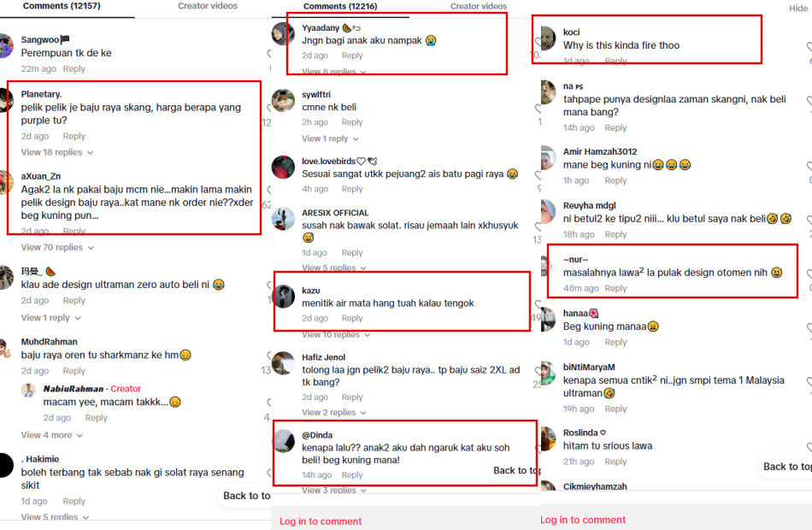Open Hafiz Jenol's profile picture
This screenshot has height=530, width=812.
283,363
